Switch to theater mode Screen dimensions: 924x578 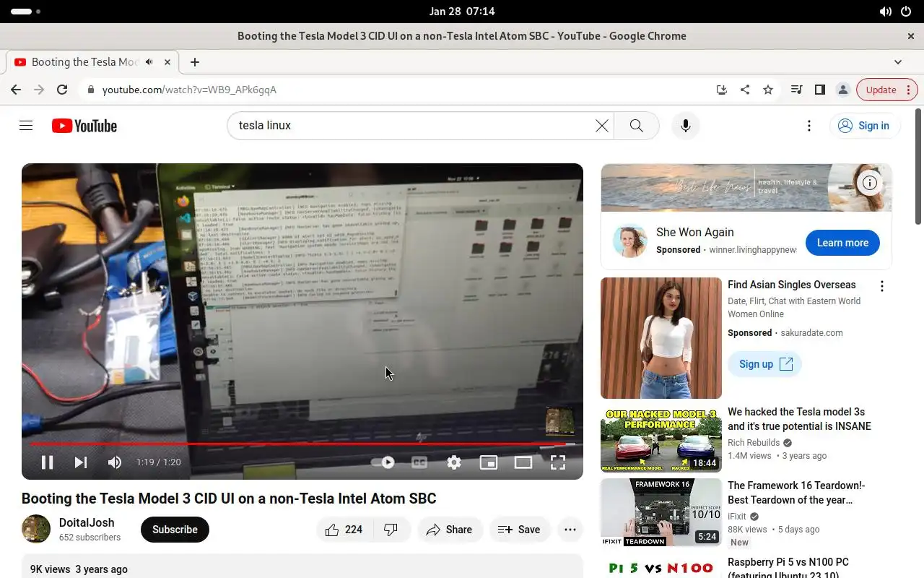tap(523, 462)
